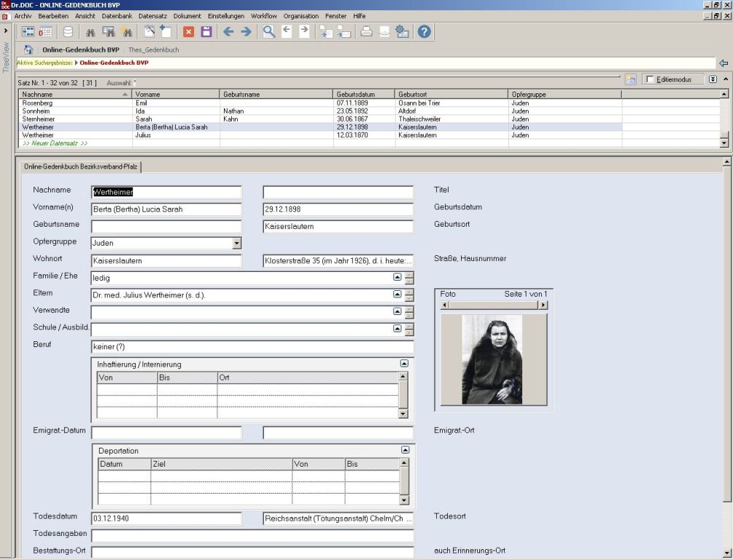Click the binoculars search icon in toolbar

[91, 32]
